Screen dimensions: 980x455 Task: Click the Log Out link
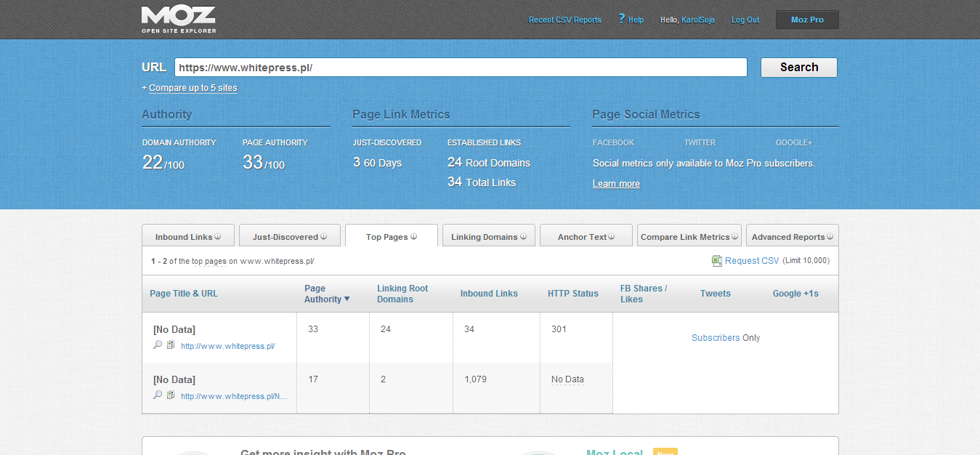coord(745,20)
